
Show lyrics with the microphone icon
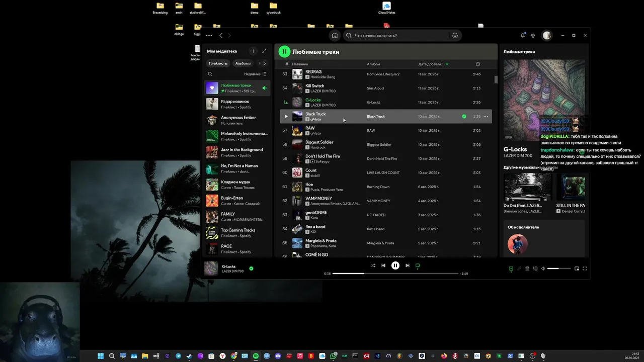519,268
